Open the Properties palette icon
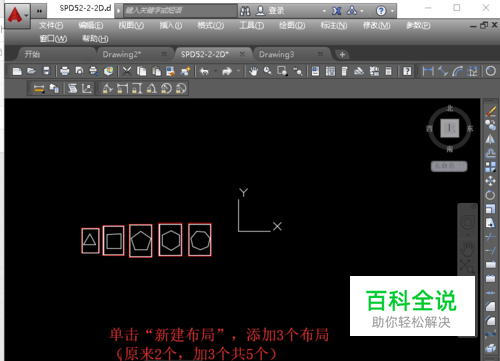 pos(315,71)
